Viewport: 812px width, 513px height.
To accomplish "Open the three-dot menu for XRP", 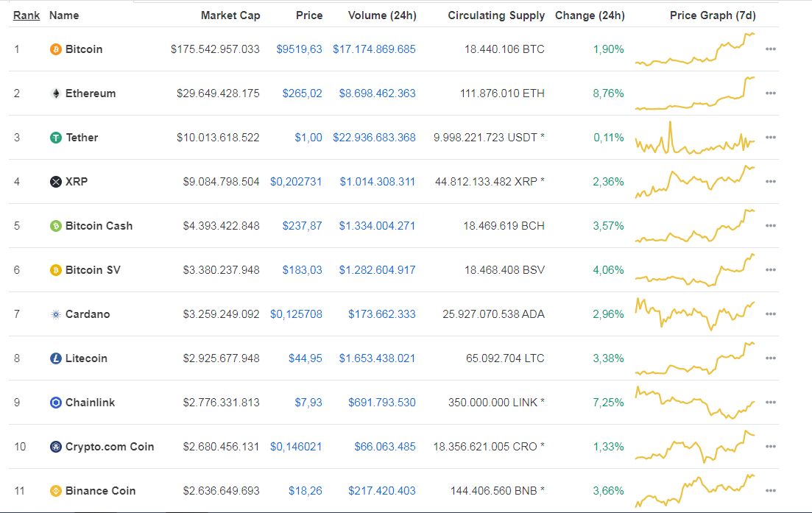I will [771, 182].
